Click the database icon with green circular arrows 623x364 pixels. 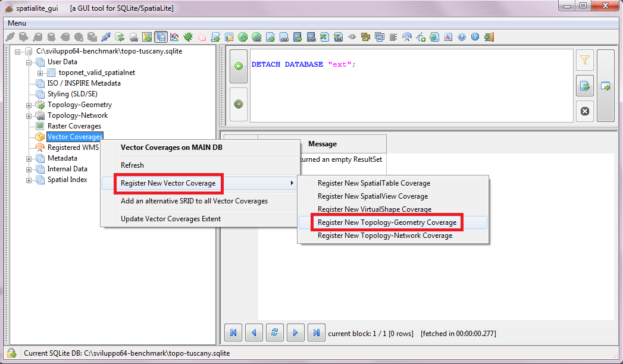point(120,37)
